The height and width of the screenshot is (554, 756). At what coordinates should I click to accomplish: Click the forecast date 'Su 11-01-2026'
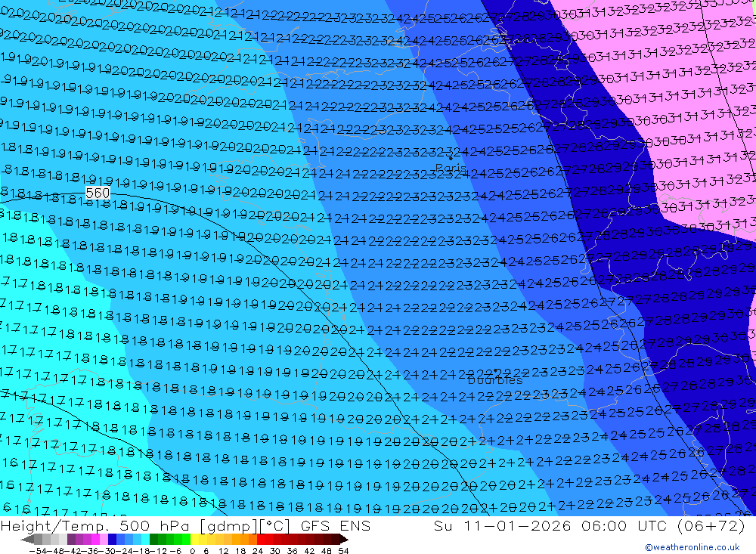[503, 525]
